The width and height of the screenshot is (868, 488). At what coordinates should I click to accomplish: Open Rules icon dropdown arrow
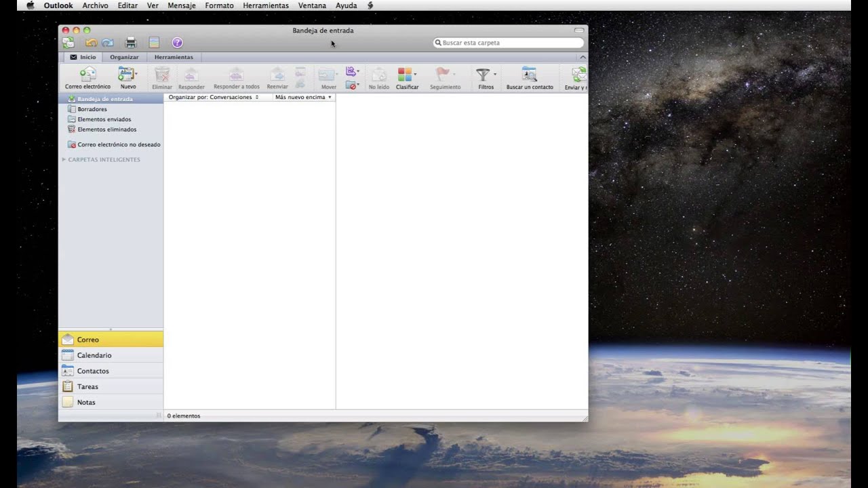tap(358, 72)
